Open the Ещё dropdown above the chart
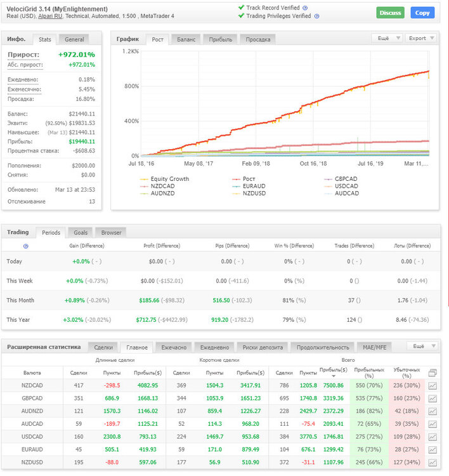The image size is (449, 476). coord(387,38)
